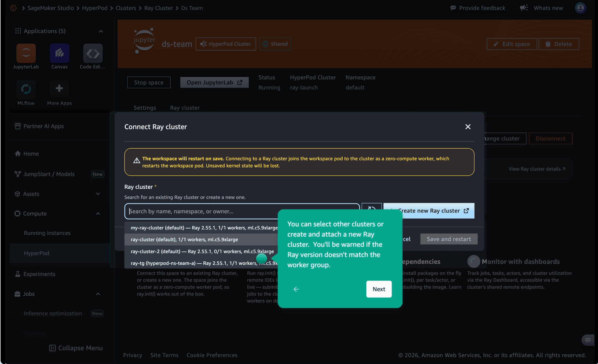This screenshot has width=598, height=364.
Task: Open View Ray cluster details link
Action: [x=537, y=169]
